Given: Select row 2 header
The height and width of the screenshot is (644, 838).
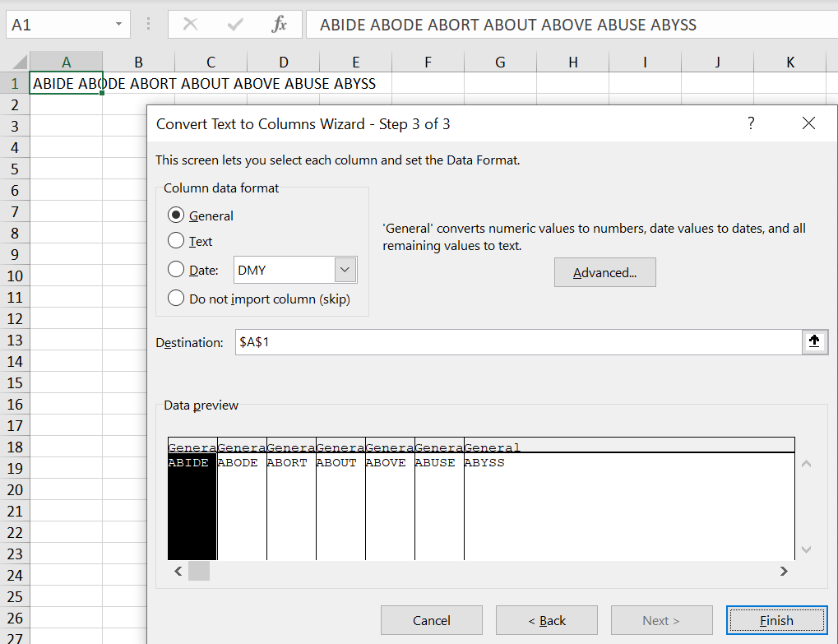Looking at the screenshot, I should [x=15, y=104].
